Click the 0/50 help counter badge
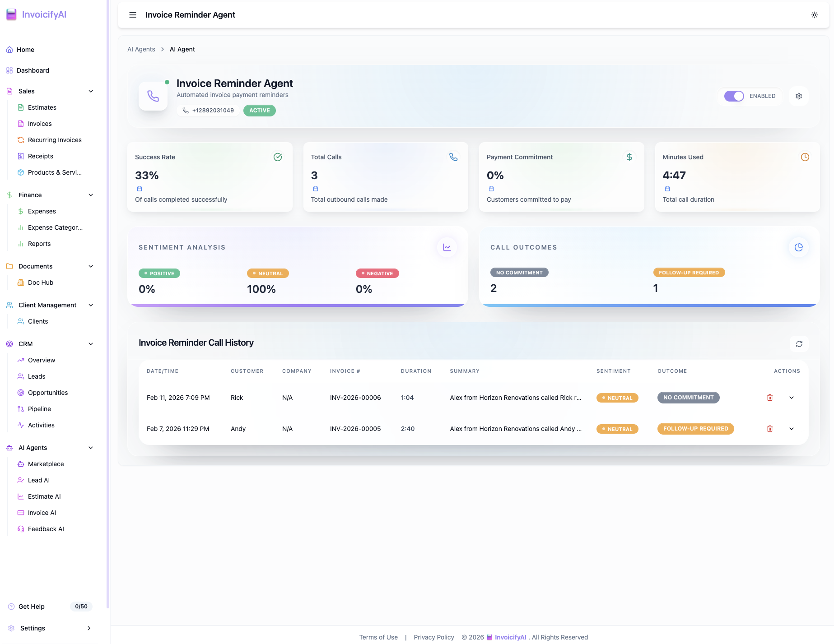 tap(81, 607)
